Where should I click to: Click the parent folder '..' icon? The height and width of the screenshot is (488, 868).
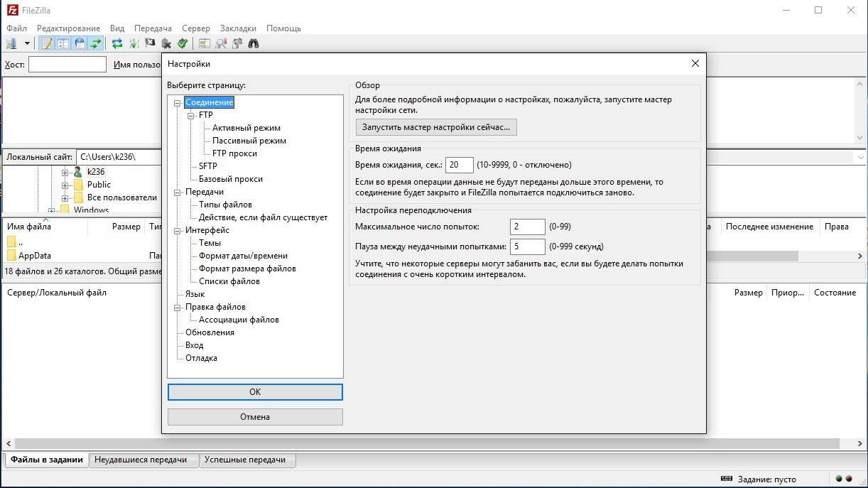(11, 242)
